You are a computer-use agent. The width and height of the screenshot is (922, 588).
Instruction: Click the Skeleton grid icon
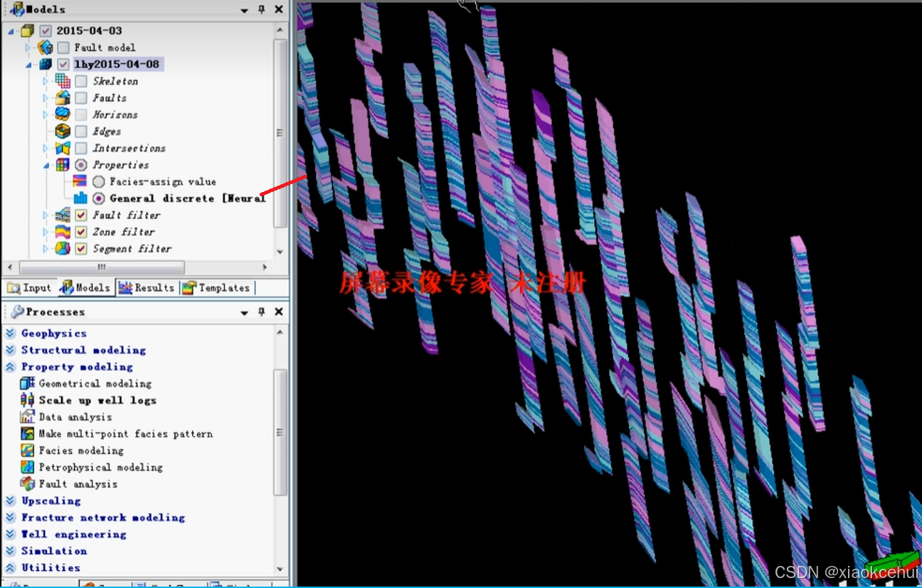63,81
